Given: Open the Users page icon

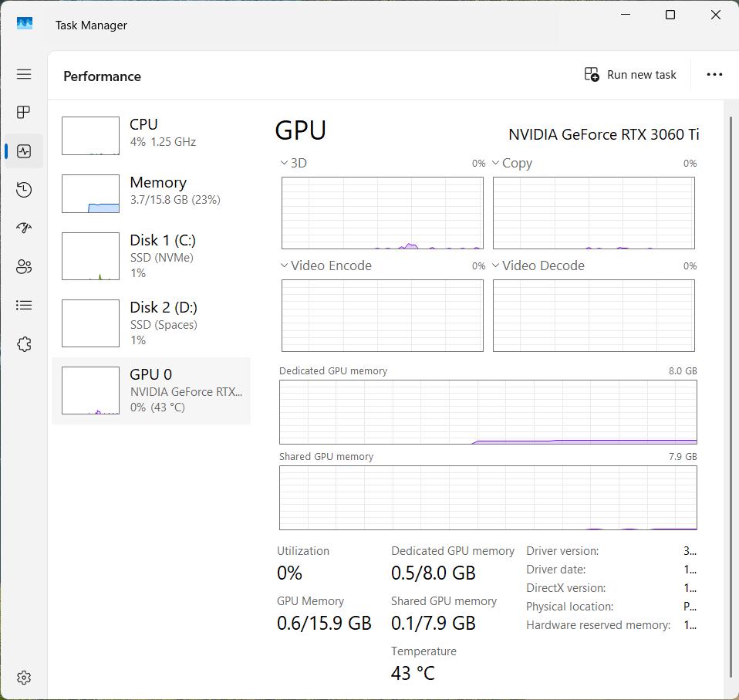Looking at the screenshot, I should [x=24, y=267].
